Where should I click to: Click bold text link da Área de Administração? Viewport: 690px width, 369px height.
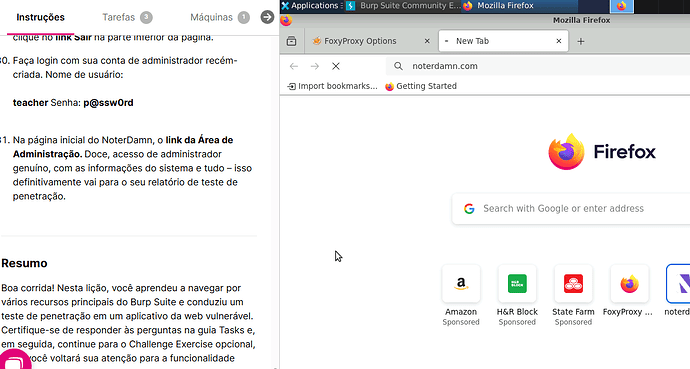123,147
